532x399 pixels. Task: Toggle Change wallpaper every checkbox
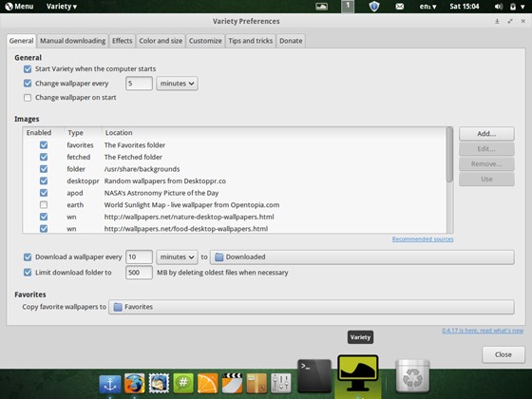pos(28,84)
